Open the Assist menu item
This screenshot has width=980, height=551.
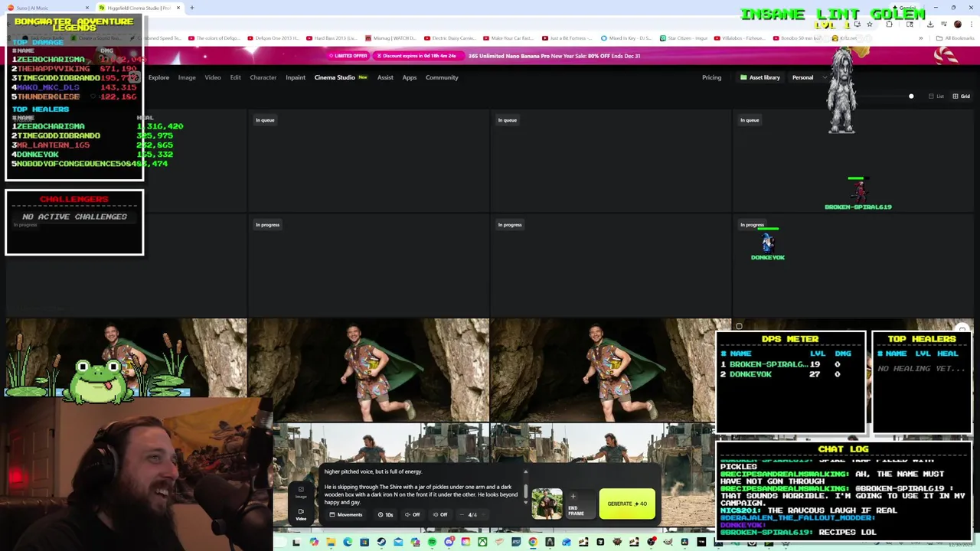pos(385,77)
